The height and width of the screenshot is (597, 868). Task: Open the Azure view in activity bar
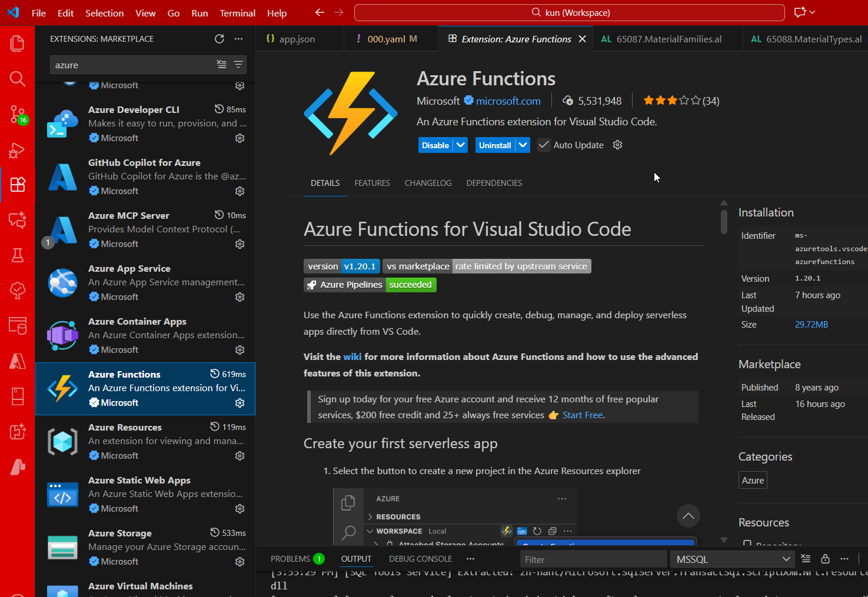pyautogui.click(x=18, y=361)
